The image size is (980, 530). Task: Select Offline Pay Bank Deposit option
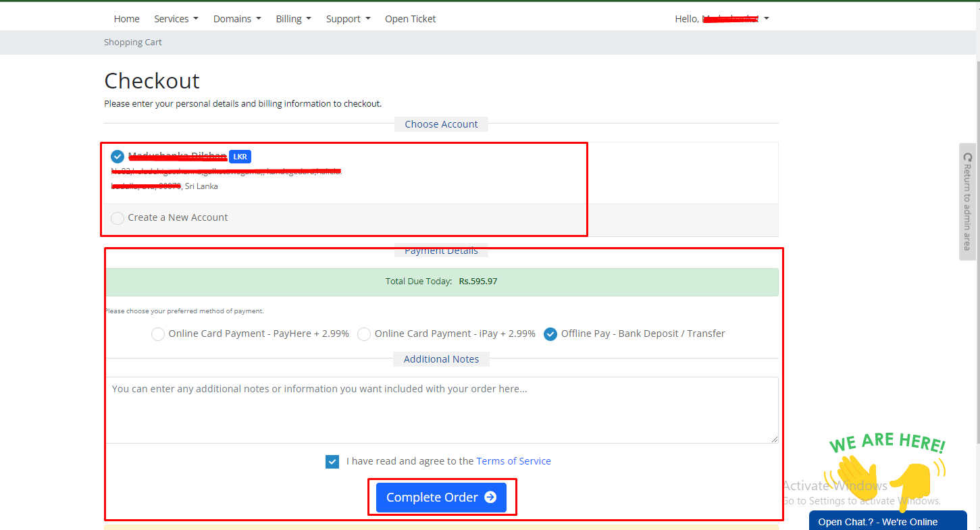click(x=550, y=334)
